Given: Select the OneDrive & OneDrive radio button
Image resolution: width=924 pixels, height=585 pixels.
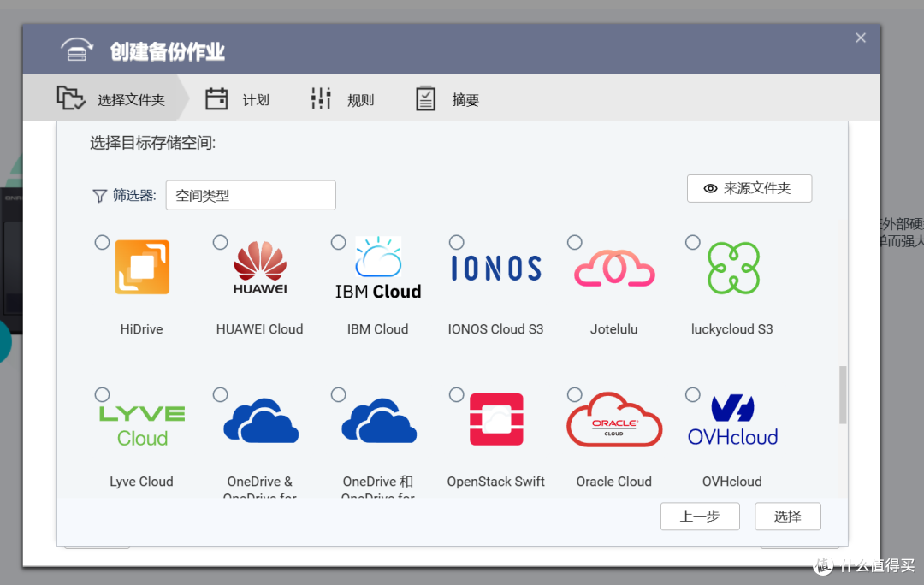Looking at the screenshot, I should click(221, 395).
